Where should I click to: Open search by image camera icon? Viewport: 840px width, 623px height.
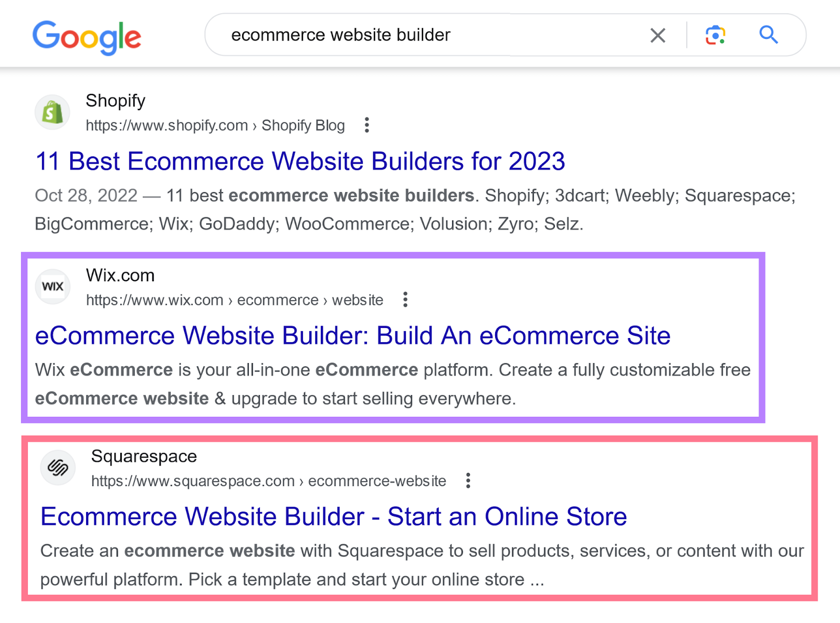[x=715, y=35]
